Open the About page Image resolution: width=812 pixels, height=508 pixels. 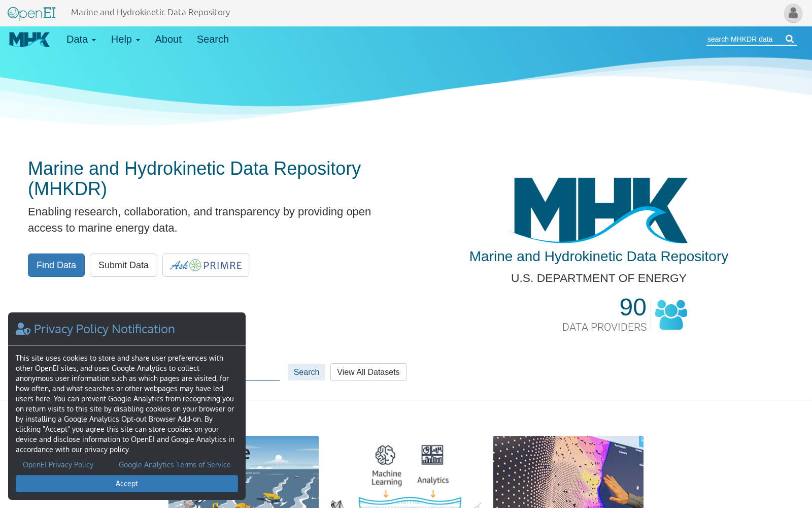click(x=168, y=39)
